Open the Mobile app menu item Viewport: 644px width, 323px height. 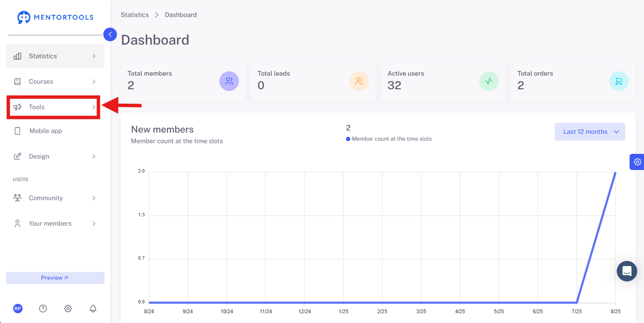(x=55, y=131)
